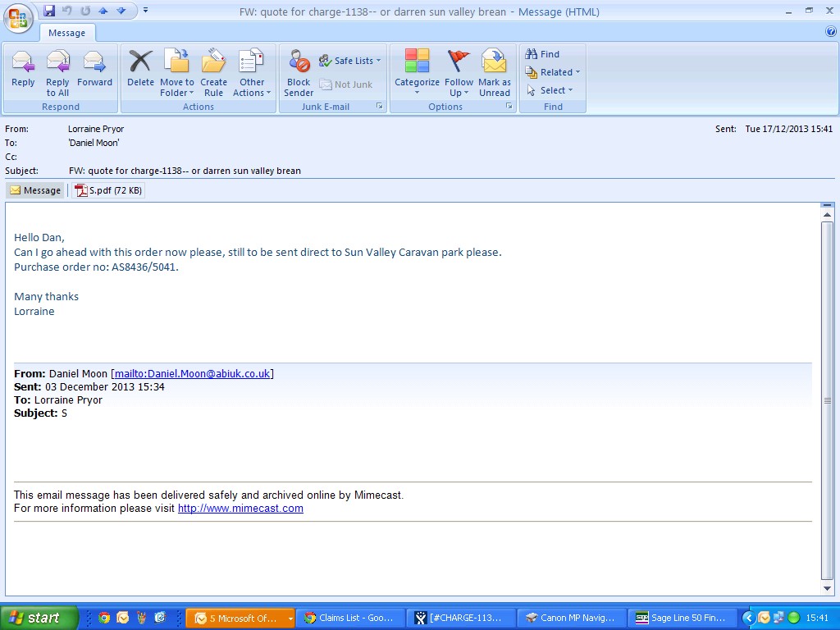Open S.pdf attachment
Image resolution: width=840 pixels, height=630 pixels.
pyautogui.click(x=109, y=190)
